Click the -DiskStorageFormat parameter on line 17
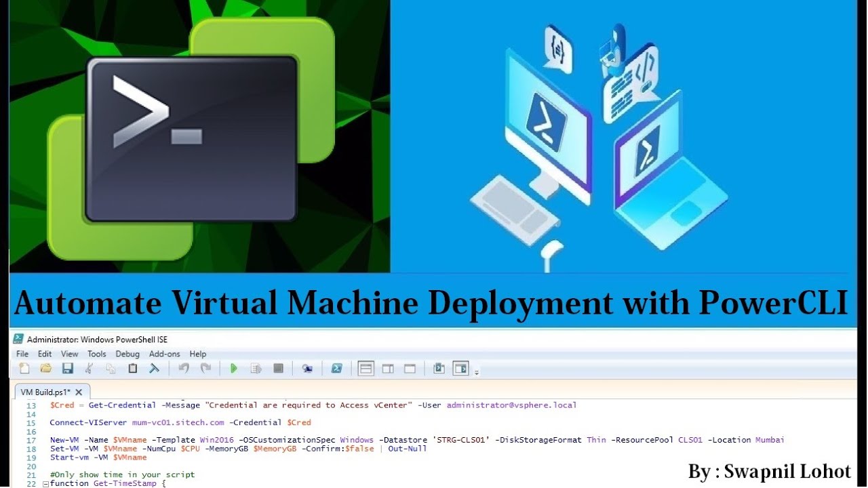Screen dimensions: 868x488 [540, 440]
